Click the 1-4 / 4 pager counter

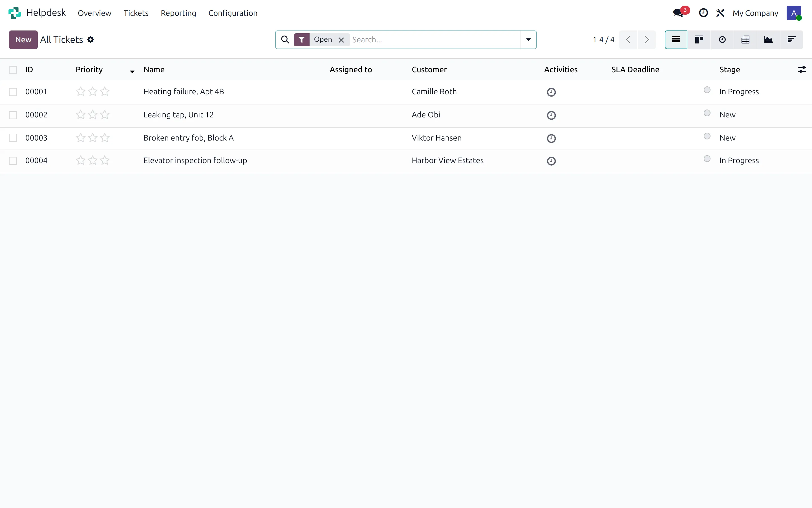pyautogui.click(x=603, y=40)
